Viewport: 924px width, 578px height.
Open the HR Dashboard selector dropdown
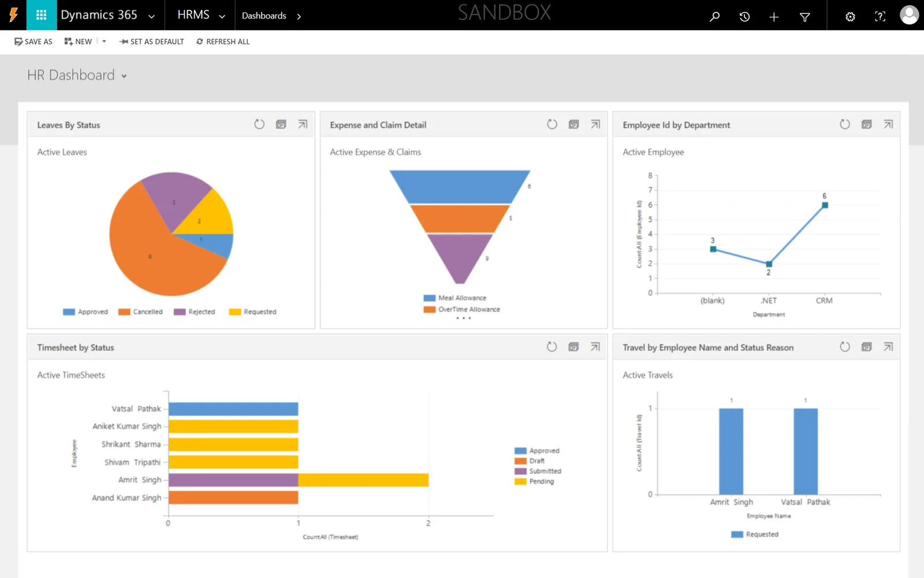click(x=124, y=76)
